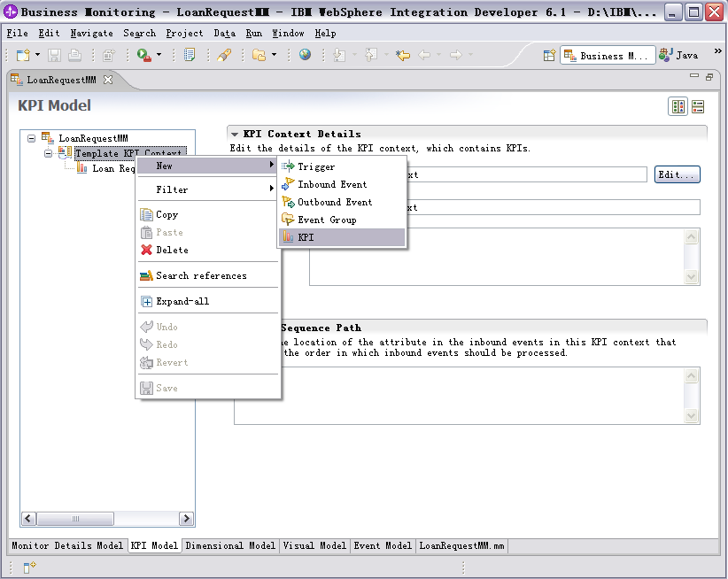728x579 pixels.
Task: Click the New wizard toolbar icon
Action: point(23,55)
